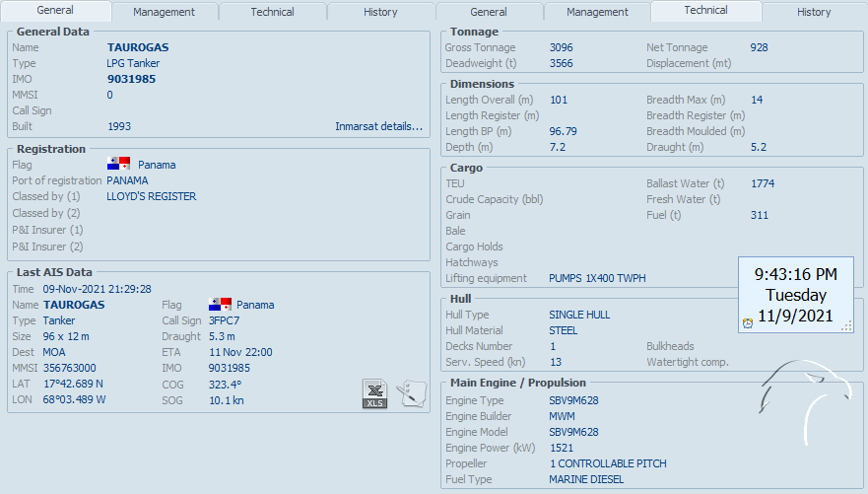Viewport: 868px width, 494px height.
Task: Click the Length BP value 96.79
Action: [563, 131]
